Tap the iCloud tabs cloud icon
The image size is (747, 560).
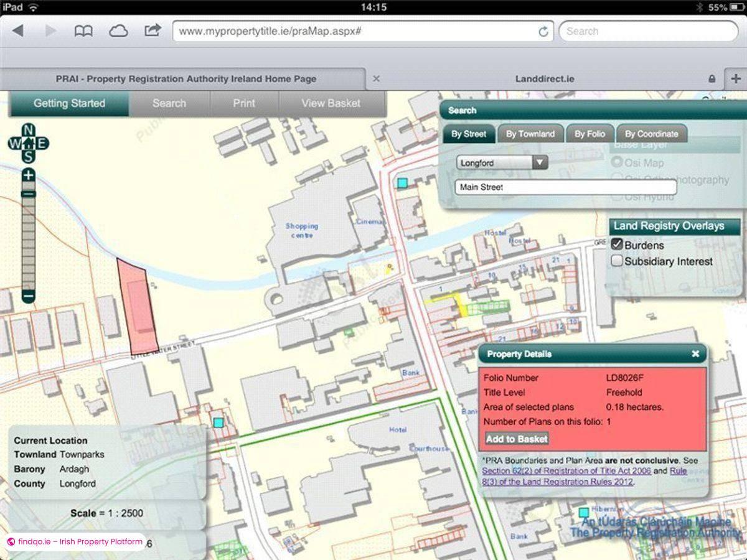click(x=118, y=30)
